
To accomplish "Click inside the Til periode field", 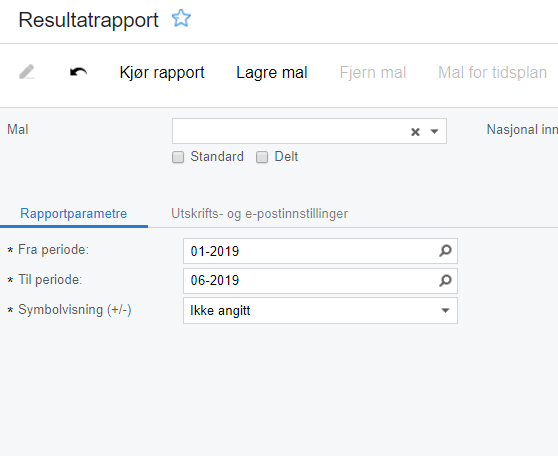I will click(310, 281).
